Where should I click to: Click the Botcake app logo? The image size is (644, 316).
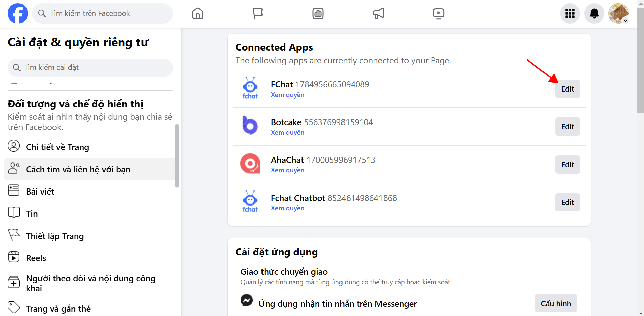coord(250,126)
